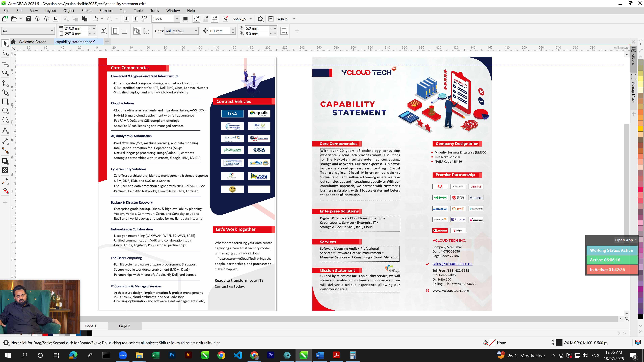Click the page height 297.0 mm field
The image size is (644, 362).
76,34
